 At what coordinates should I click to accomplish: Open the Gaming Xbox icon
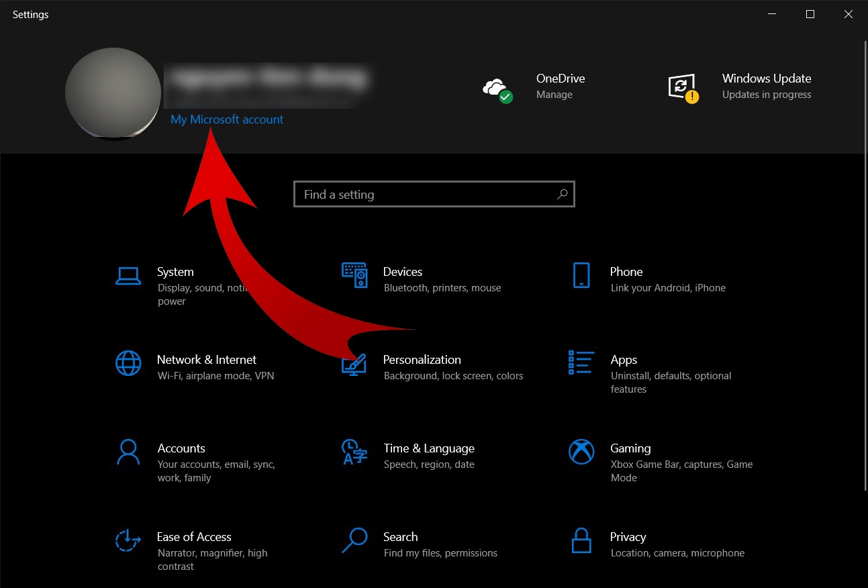point(581,452)
